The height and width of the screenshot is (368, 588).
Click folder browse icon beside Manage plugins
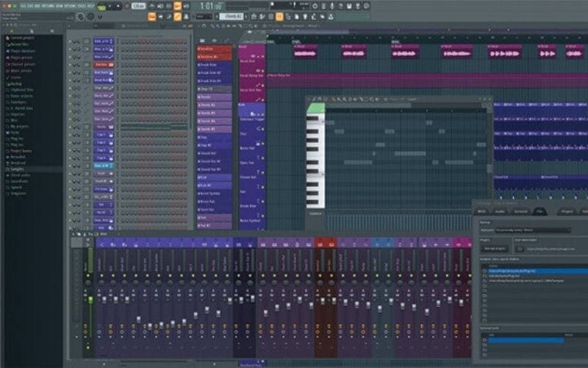tap(520, 249)
